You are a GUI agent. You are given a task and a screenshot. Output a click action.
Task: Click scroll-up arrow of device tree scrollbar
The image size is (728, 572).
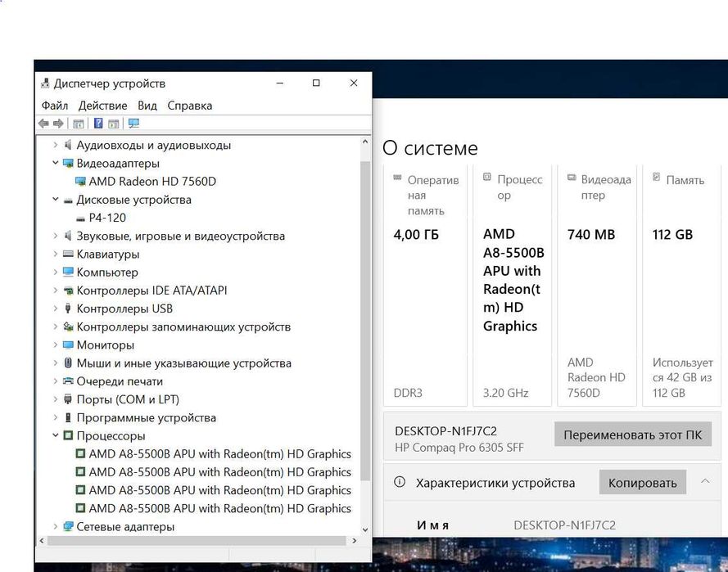pyautogui.click(x=365, y=142)
